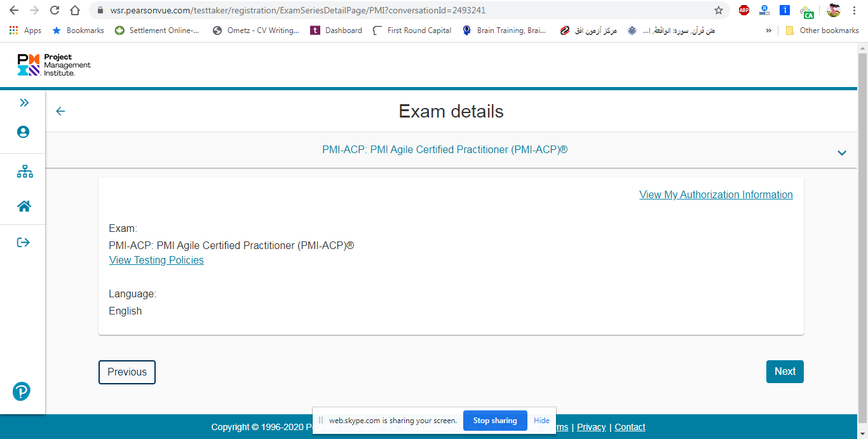Click the Next button
This screenshot has height=439, width=868.
785,372
